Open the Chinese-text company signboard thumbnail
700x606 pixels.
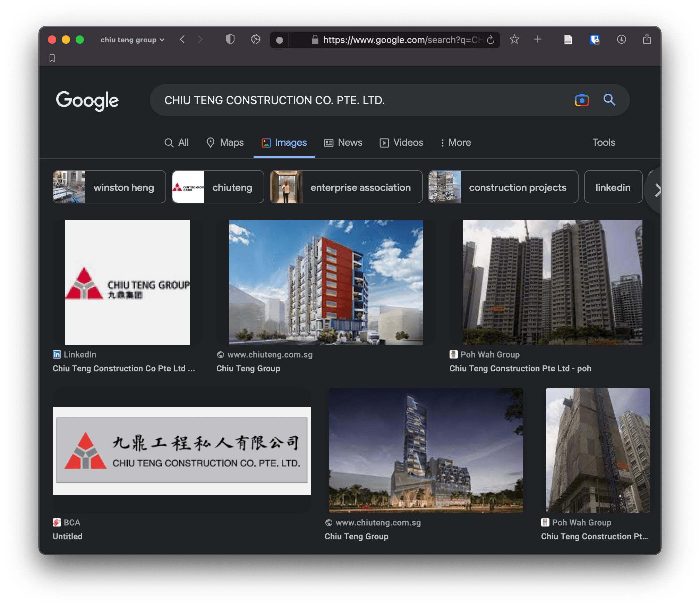point(181,451)
